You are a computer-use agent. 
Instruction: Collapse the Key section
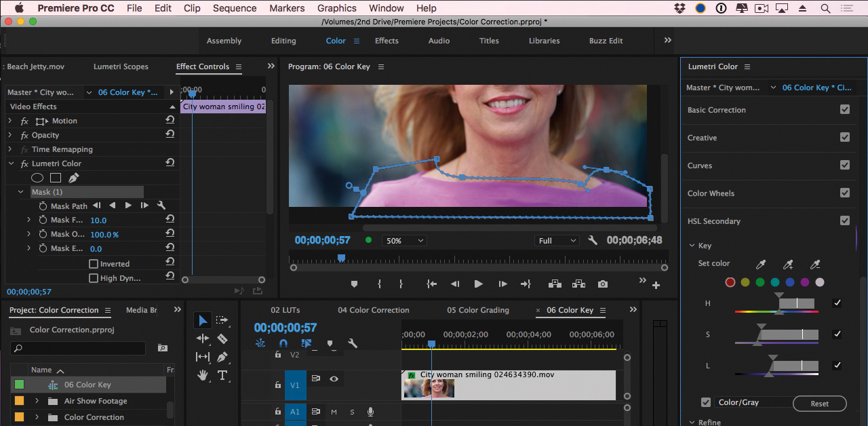(x=692, y=246)
